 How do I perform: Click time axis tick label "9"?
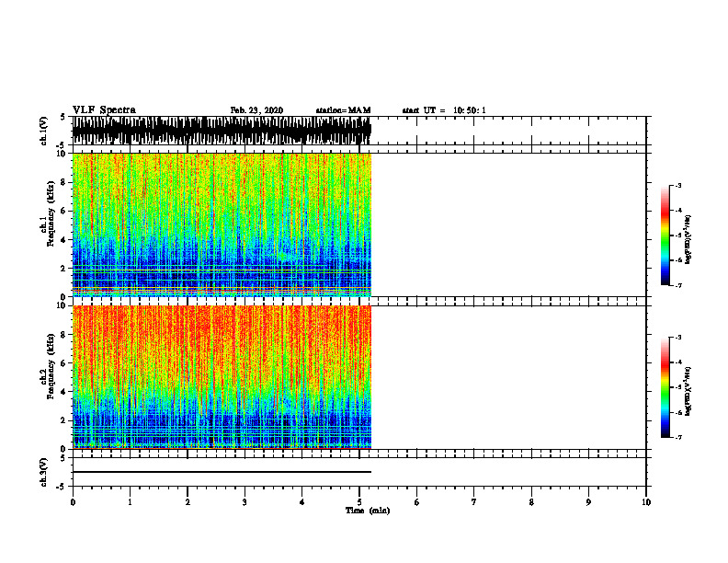(588, 502)
